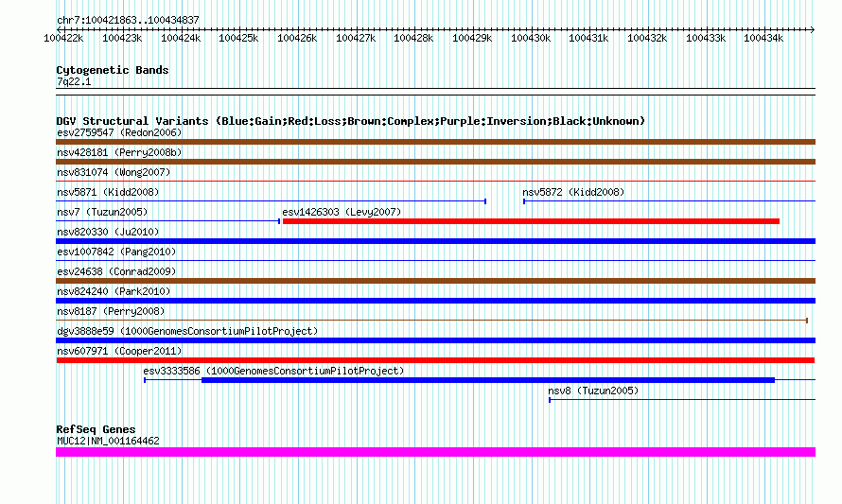Select the blue nsv5872 gain line
Viewport: 842px width, 504px height.
[x=669, y=201]
